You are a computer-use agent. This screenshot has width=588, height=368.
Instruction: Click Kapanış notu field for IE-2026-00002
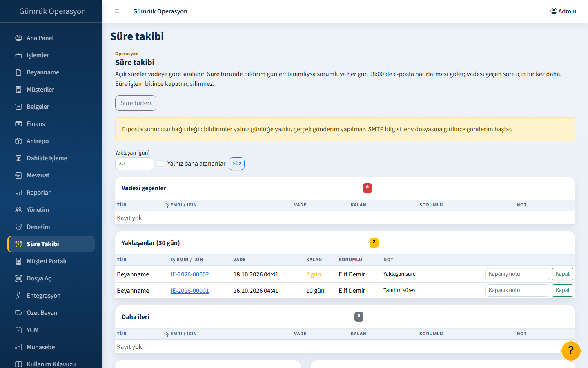[x=517, y=274]
